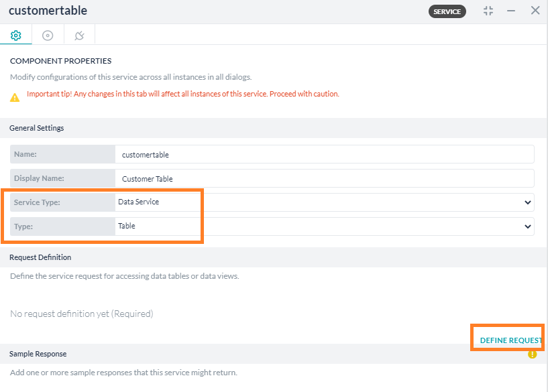Click the collapse arrows icon in title bar
Screen dimensions: 548x392
(488, 11)
